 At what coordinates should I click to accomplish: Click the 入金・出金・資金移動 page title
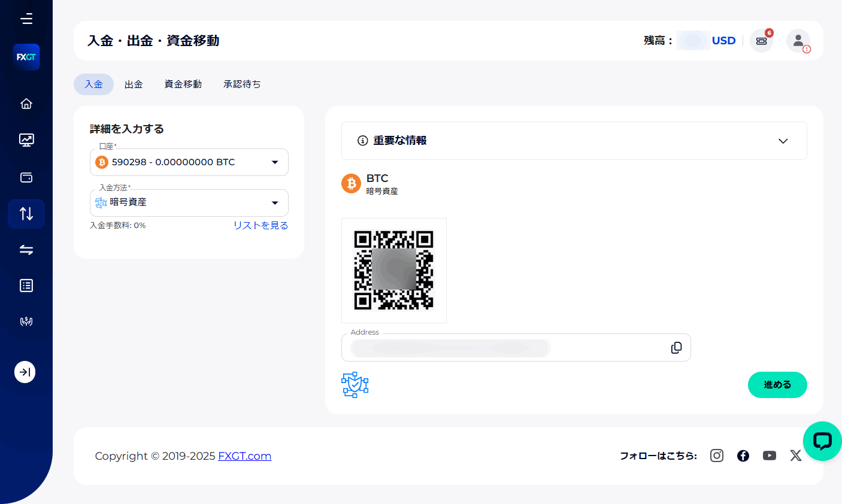tap(153, 41)
